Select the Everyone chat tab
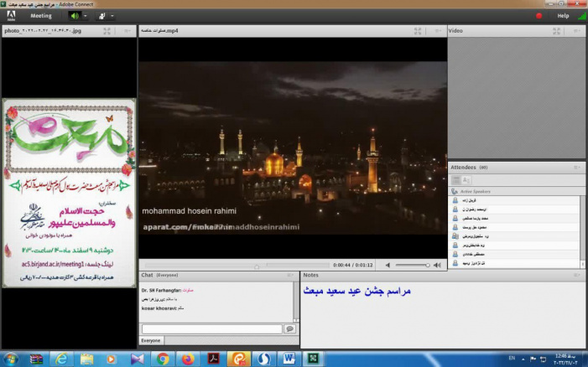This screenshot has width=588, height=367. tap(151, 341)
